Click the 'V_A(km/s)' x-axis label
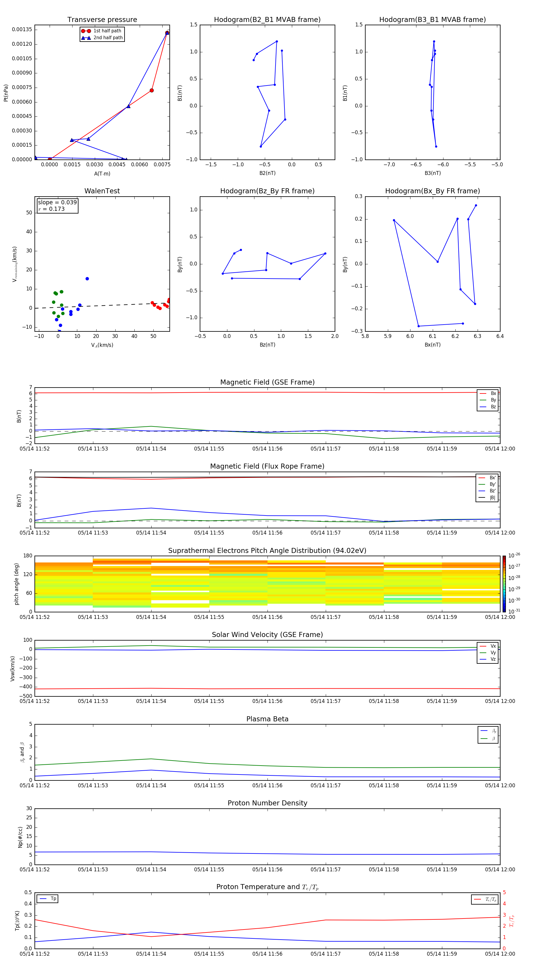This screenshot has width=535, height=980. (x=102, y=345)
